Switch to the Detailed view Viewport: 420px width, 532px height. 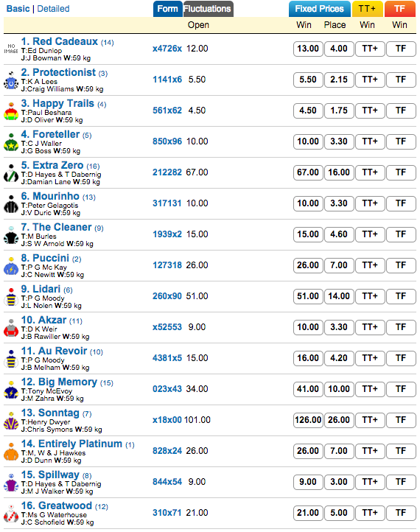point(53,9)
